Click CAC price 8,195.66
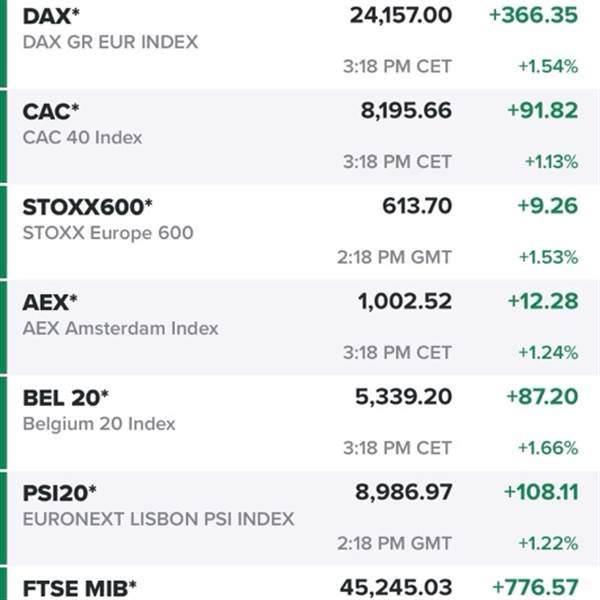 [406, 111]
